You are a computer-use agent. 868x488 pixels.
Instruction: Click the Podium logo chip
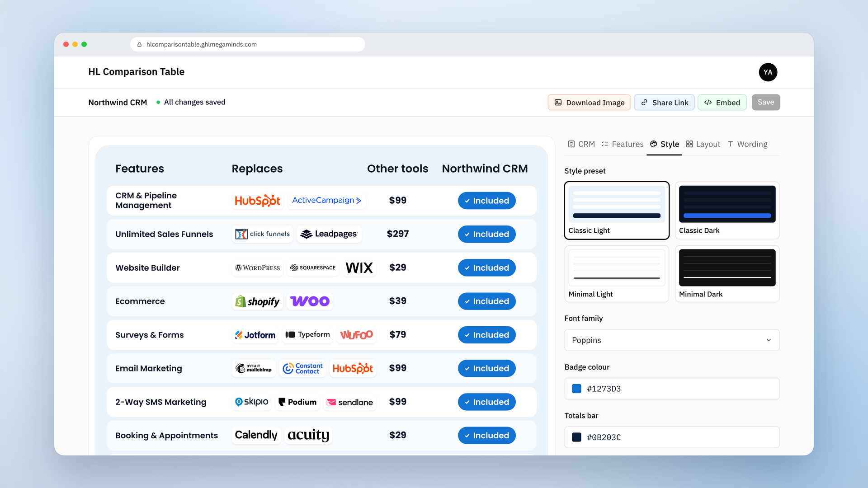pos(297,402)
